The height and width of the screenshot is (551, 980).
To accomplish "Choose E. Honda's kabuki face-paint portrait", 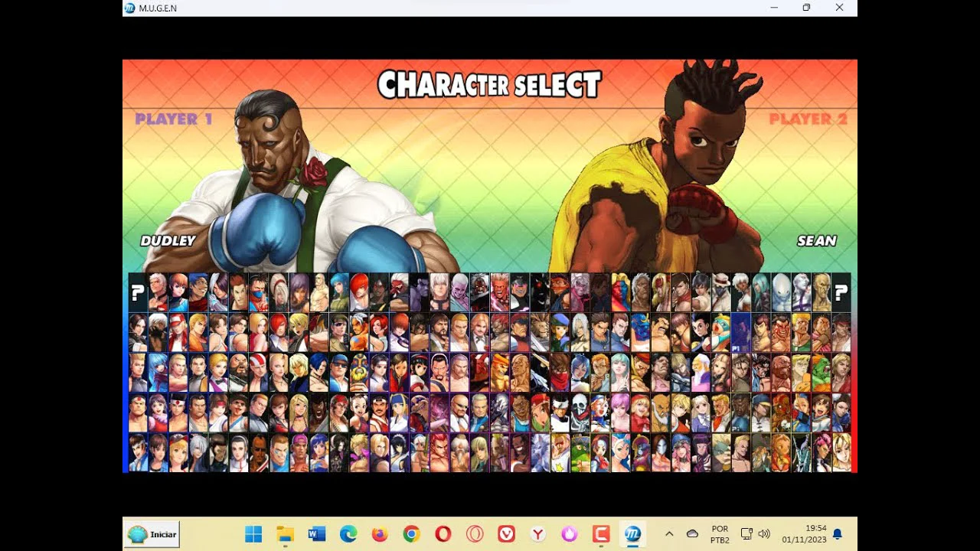I will point(781,333).
